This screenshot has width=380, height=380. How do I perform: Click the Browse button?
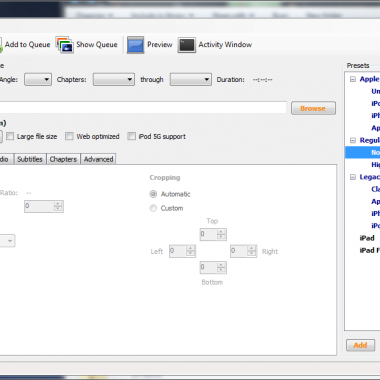click(x=313, y=108)
